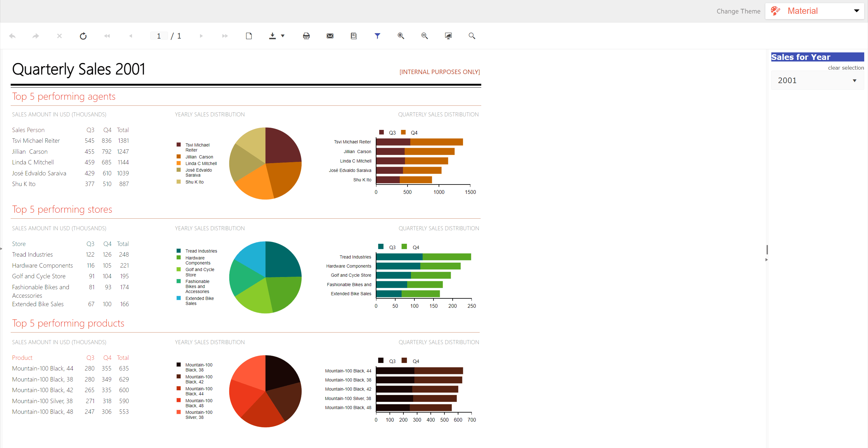
Task: Cancel report loading with the X icon
Action: coord(59,36)
